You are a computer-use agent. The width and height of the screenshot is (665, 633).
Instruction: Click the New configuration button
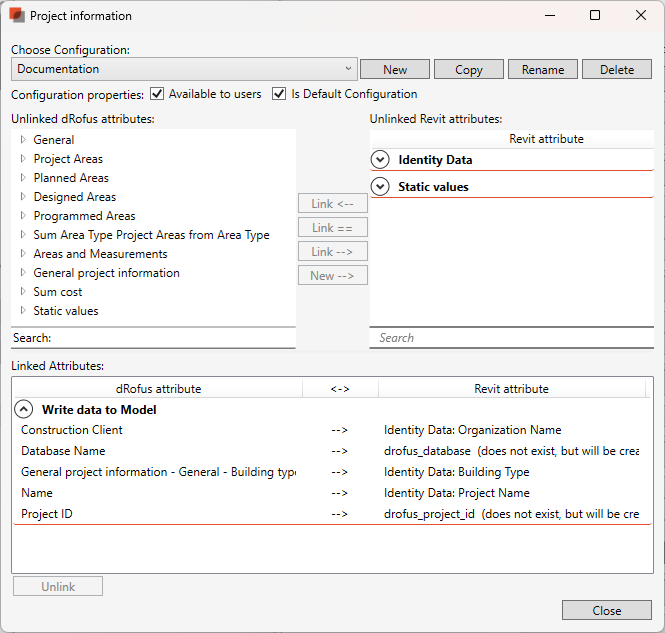395,69
